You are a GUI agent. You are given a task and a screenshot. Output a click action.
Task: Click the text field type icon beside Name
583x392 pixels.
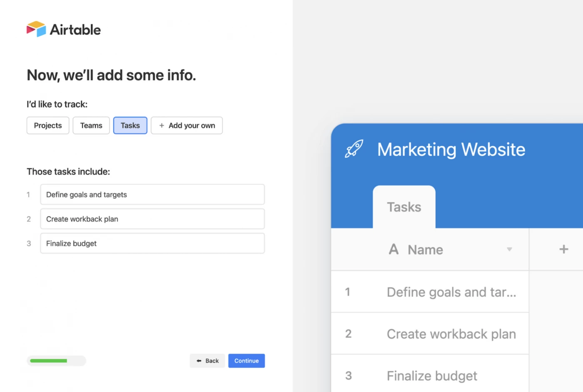(394, 249)
